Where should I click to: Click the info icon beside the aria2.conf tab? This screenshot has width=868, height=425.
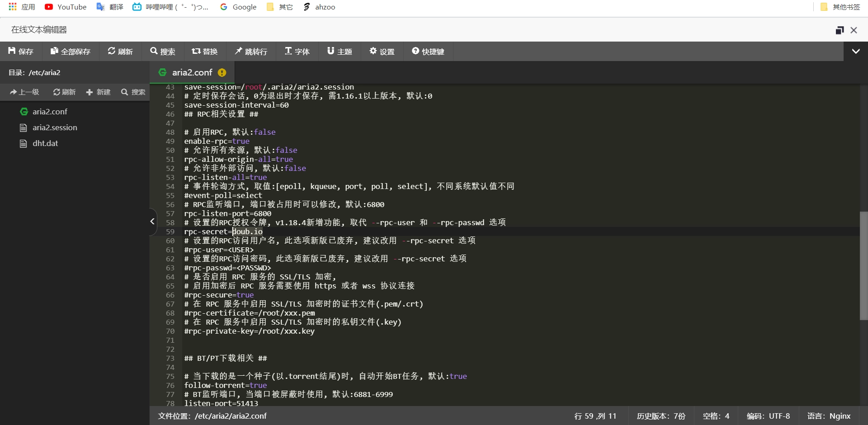(222, 72)
